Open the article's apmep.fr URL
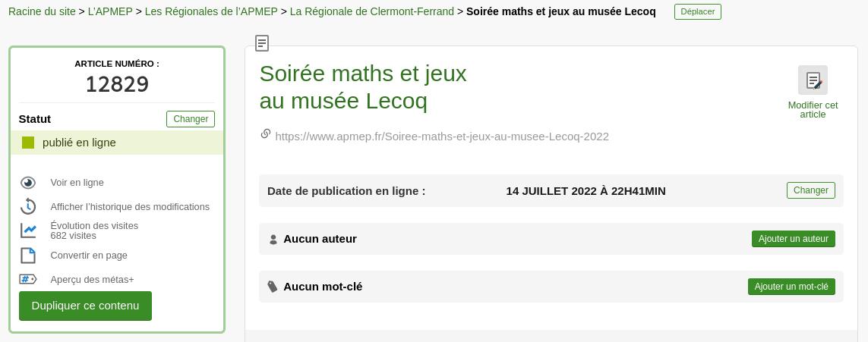 [x=442, y=136]
